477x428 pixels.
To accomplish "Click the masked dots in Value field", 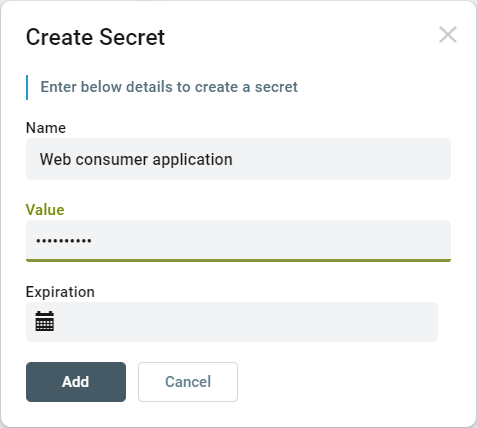I will (x=64, y=241).
